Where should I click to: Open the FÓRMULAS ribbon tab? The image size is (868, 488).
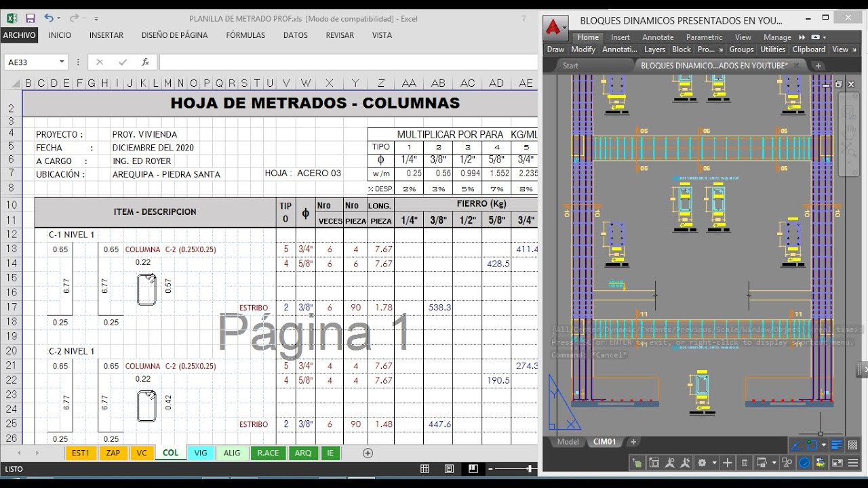click(x=245, y=35)
